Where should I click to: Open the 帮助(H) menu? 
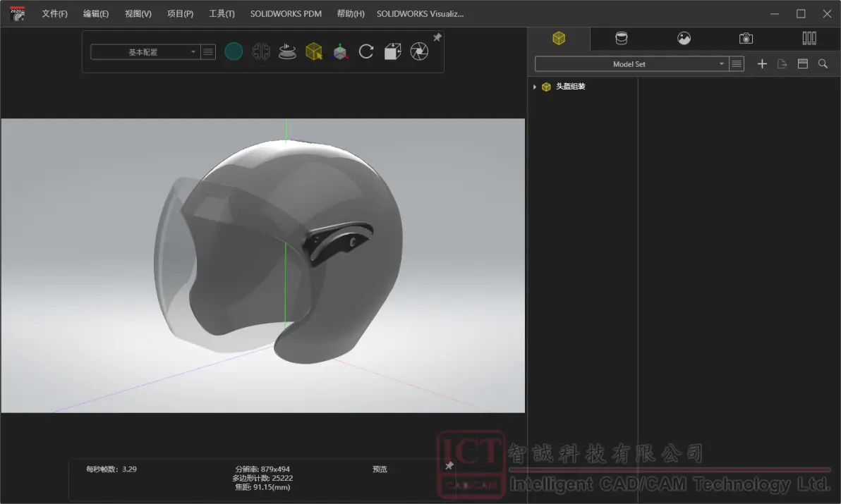click(x=351, y=14)
